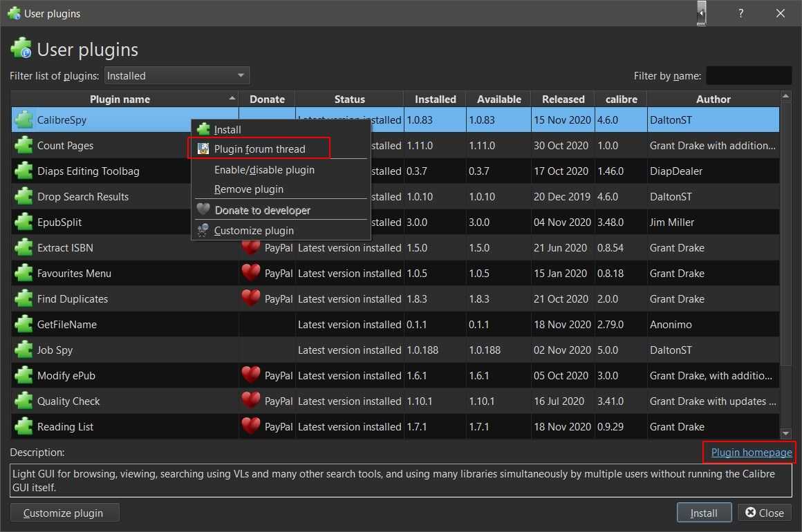Click the Diaps Editing Toolbag puzzle icon
This screenshot has width=802, height=532.
(24, 171)
